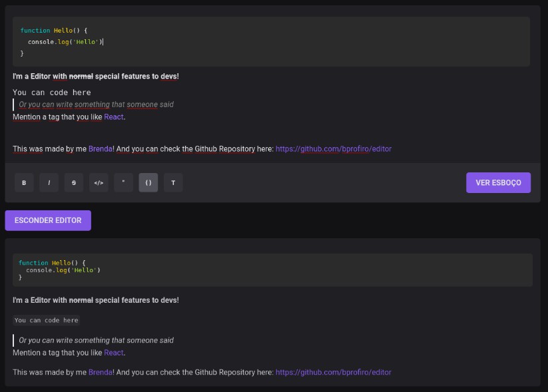
Task: Open the GitHub repository link in the preview
Action: coord(334,372)
